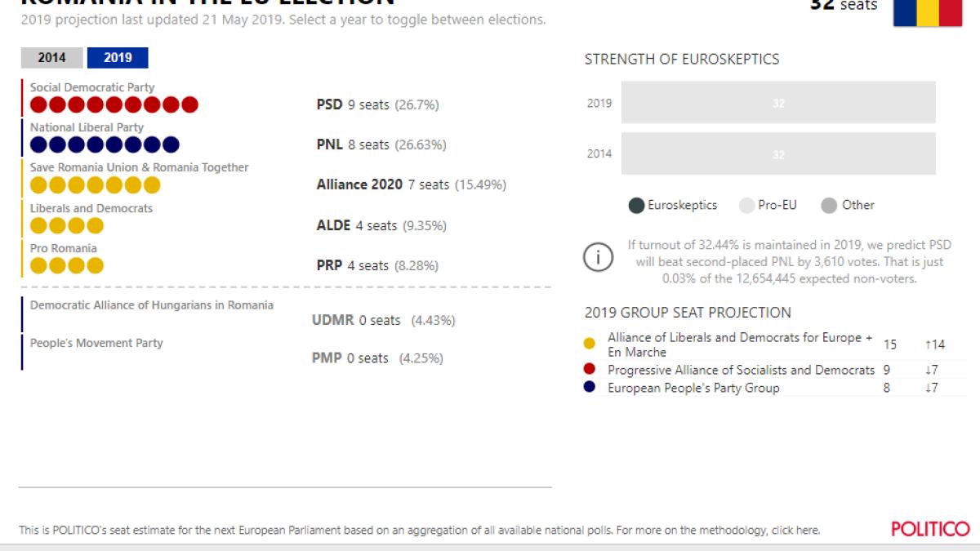Click the info circle icon

(x=598, y=257)
